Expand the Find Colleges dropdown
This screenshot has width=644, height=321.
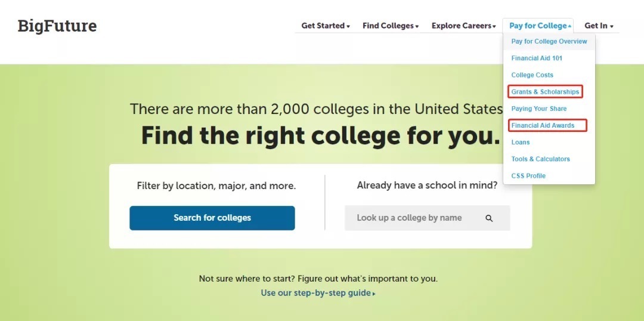coord(391,26)
